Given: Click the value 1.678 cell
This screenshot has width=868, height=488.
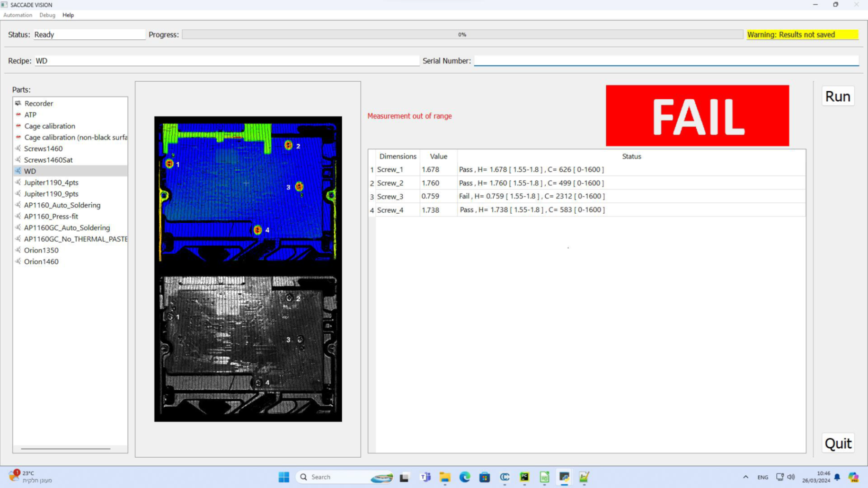Looking at the screenshot, I should pos(438,169).
